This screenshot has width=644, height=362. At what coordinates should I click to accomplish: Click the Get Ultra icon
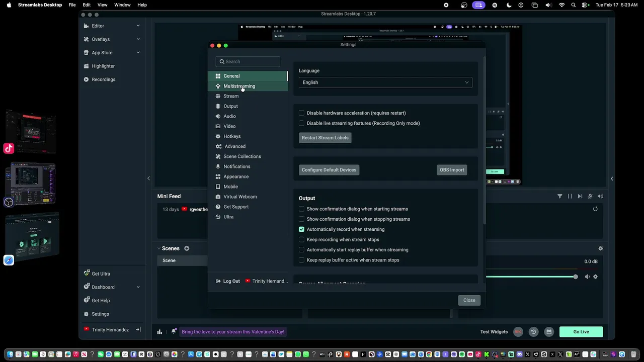pyautogui.click(x=87, y=274)
